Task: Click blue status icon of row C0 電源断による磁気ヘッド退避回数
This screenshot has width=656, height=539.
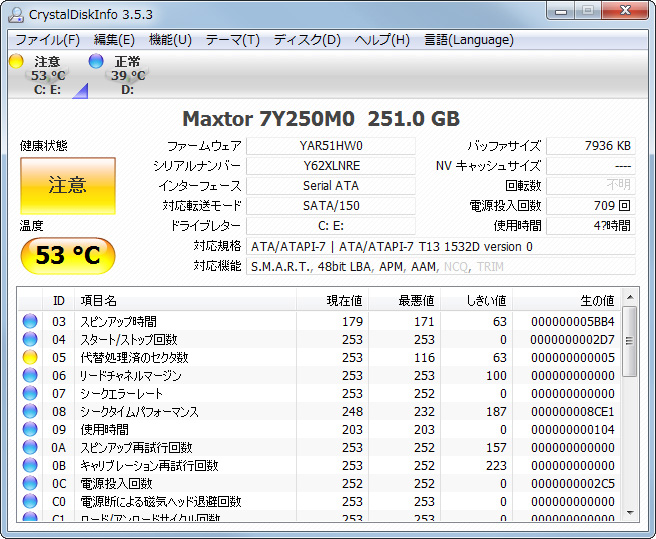Action: (30, 501)
